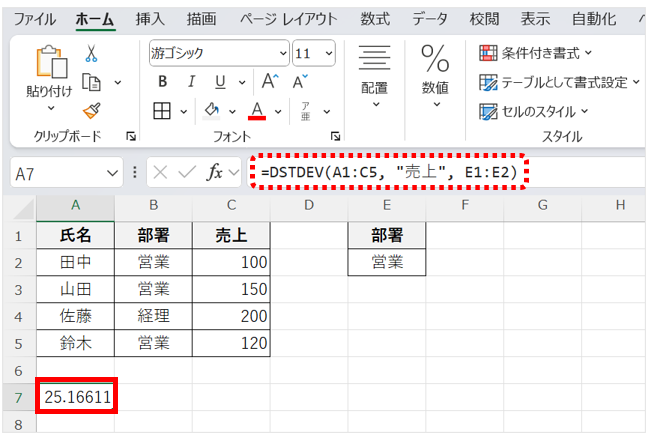Click the Insert Function fx icon

click(x=214, y=172)
